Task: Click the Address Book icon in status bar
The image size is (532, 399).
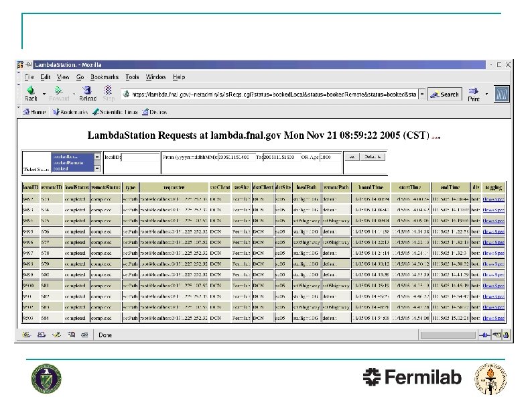Action: 71,335
